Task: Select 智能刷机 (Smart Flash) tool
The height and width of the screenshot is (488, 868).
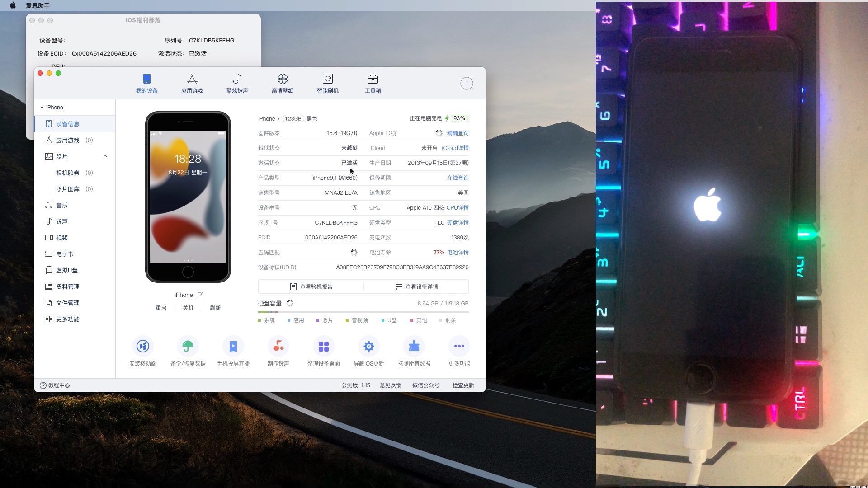Action: (x=327, y=84)
